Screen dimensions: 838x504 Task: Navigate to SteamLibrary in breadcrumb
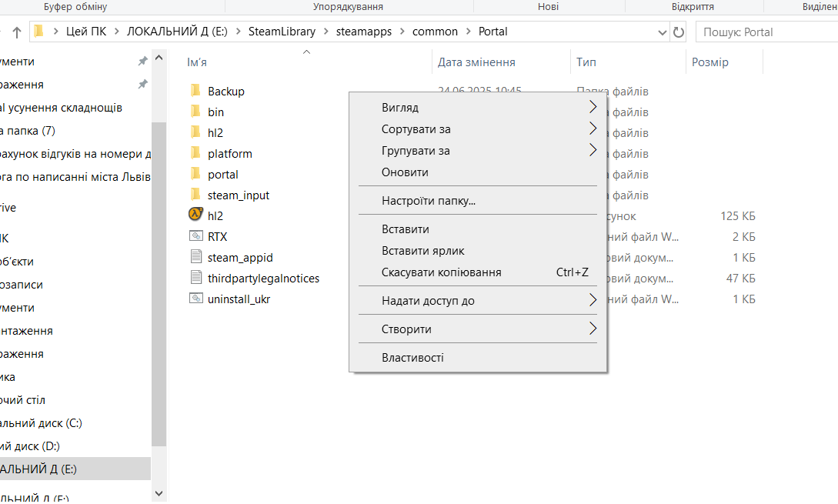282,32
